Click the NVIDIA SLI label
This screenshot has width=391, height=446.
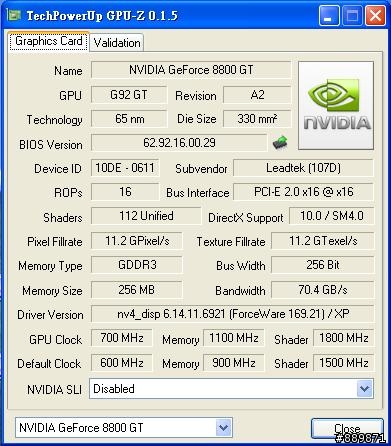[55, 389]
